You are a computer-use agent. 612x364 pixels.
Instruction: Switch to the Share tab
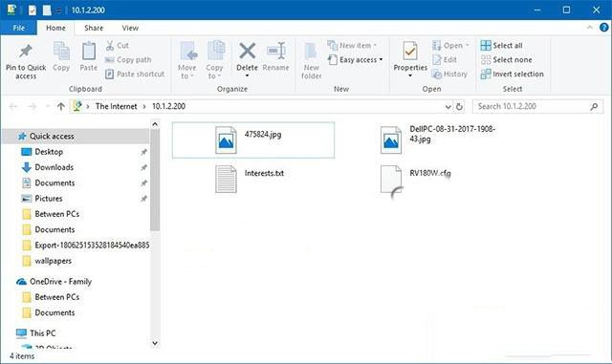click(94, 28)
